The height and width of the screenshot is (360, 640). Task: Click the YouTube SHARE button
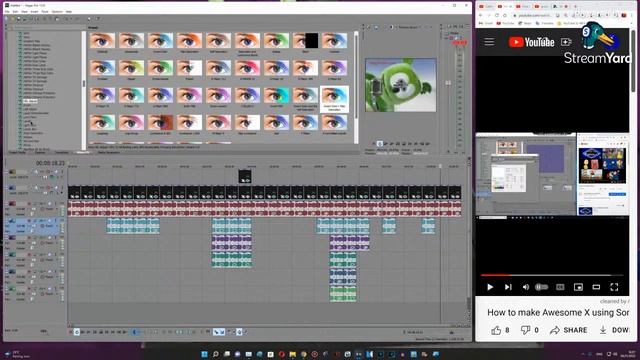[569, 330]
